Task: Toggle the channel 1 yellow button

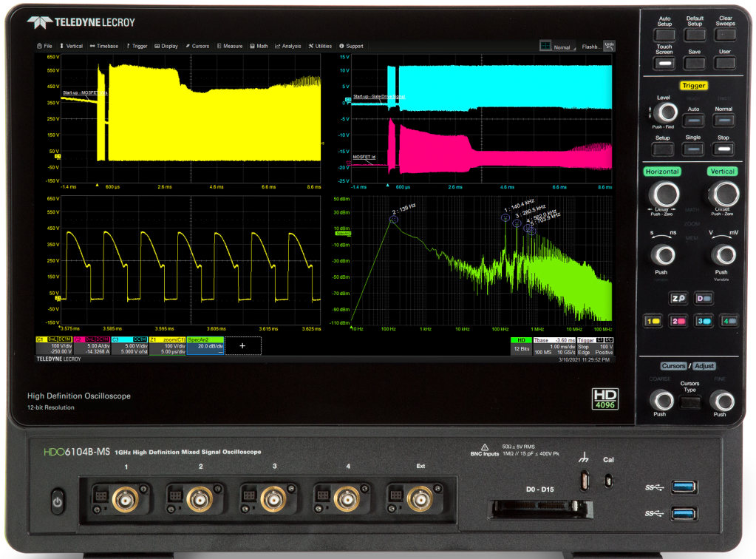Action: 653,321
